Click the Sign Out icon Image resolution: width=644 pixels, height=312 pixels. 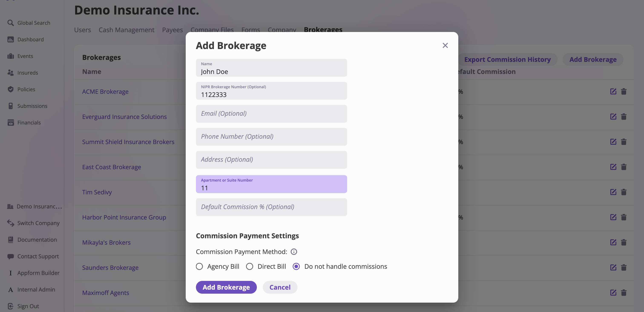[x=10, y=306]
